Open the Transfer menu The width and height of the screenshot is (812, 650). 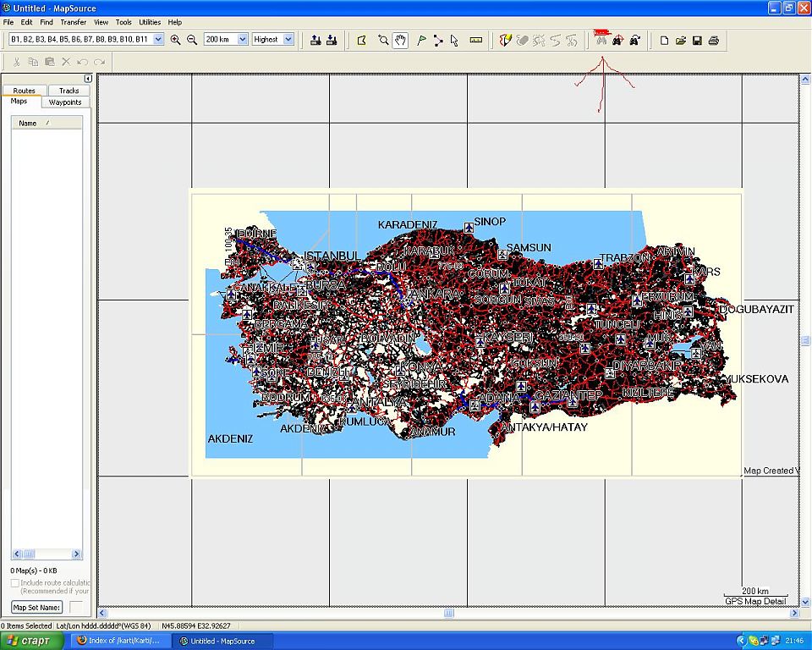[x=73, y=22]
